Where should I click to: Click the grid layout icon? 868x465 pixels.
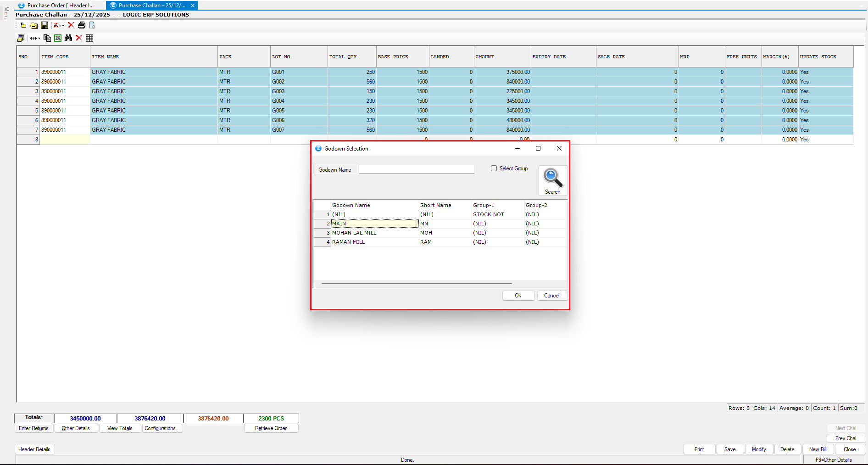pyautogui.click(x=89, y=38)
